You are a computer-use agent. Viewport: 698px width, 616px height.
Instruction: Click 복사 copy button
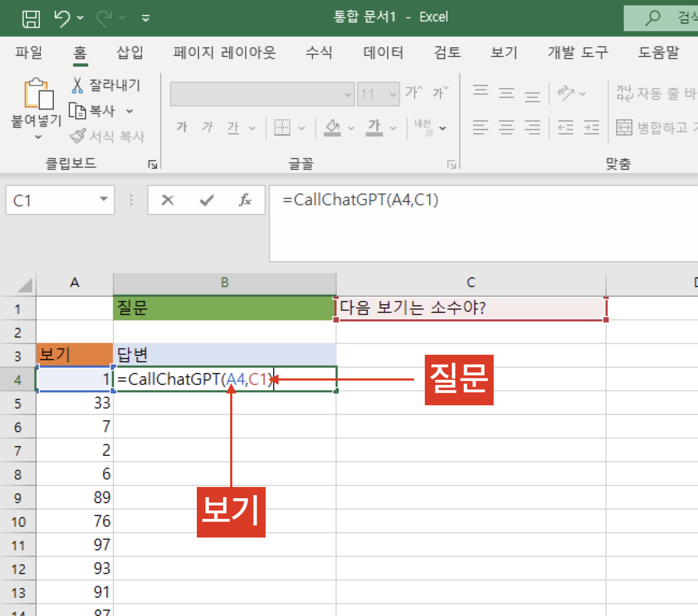(x=92, y=111)
